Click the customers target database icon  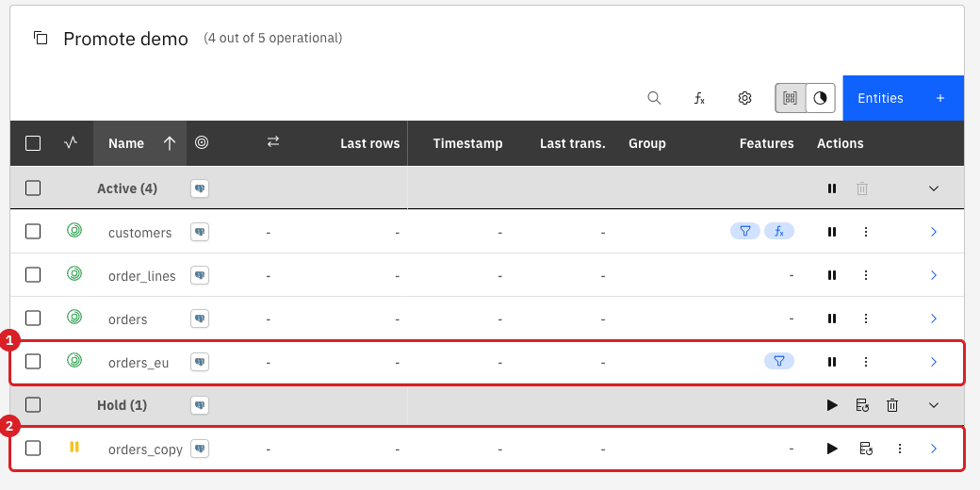tap(200, 232)
